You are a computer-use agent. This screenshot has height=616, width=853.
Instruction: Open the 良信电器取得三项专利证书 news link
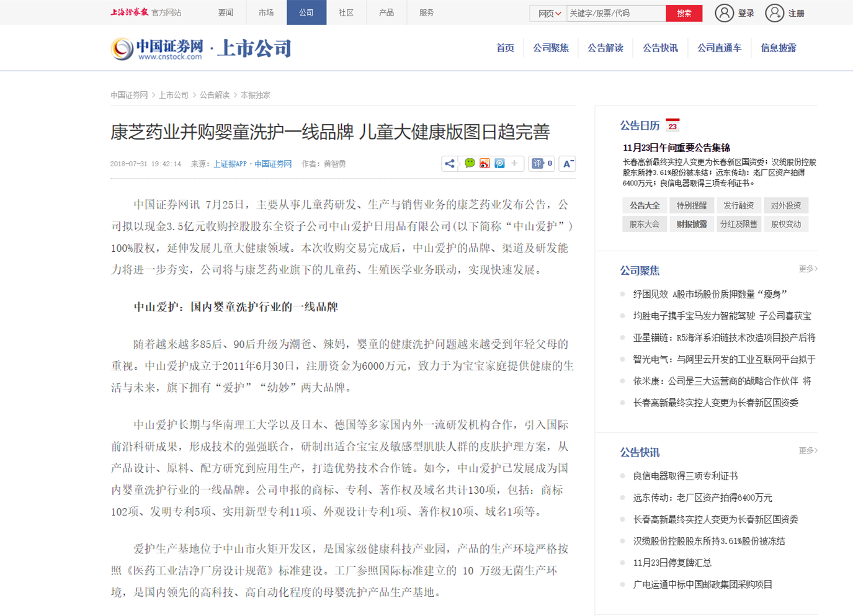(x=685, y=476)
